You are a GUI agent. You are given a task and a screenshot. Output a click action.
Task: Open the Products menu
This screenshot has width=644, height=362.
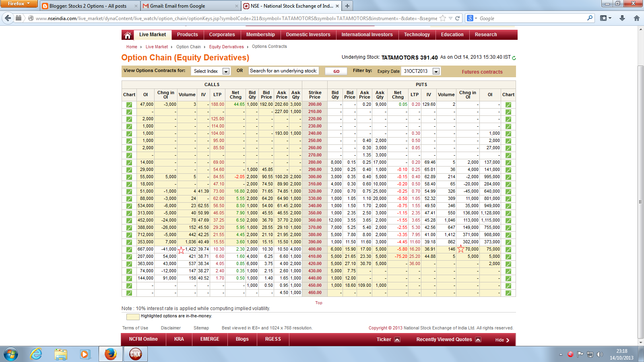click(x=188, y=35)
